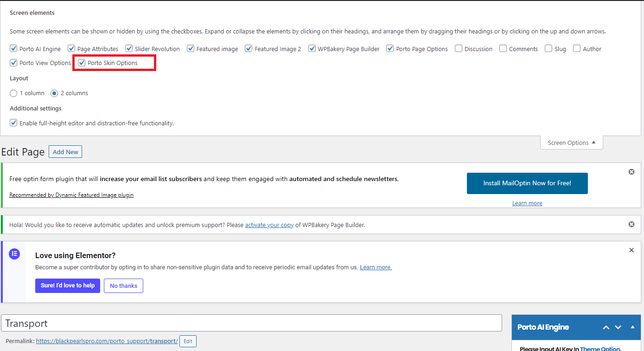Click Sure! I'd love to help

[x=68, y=286]
